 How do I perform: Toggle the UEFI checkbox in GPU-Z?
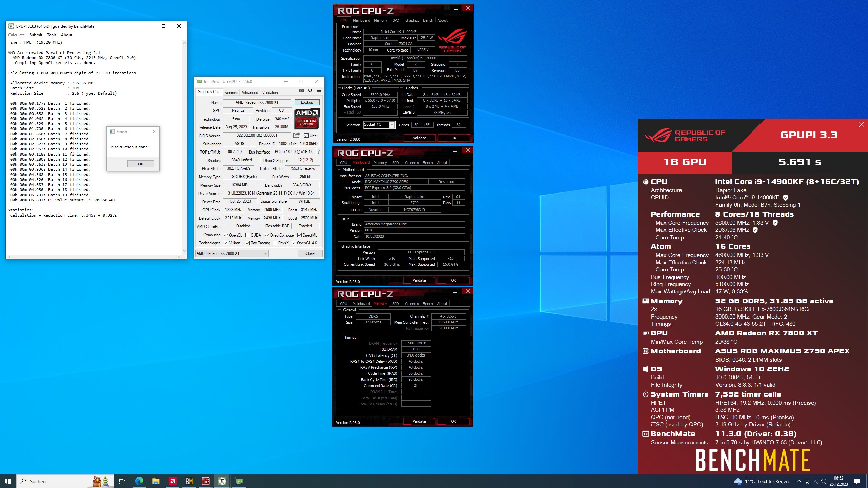click(x=306, y=135)
